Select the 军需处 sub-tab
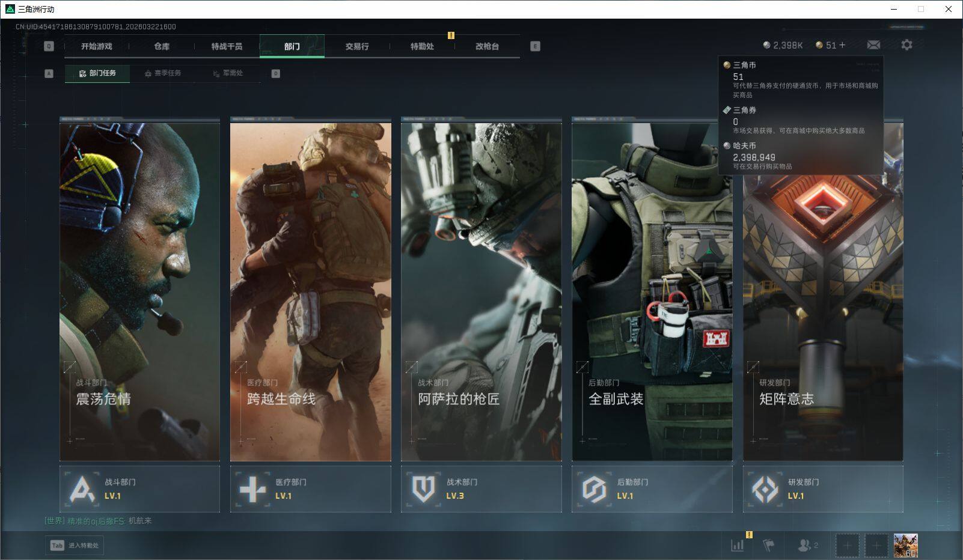 [228, 73]
